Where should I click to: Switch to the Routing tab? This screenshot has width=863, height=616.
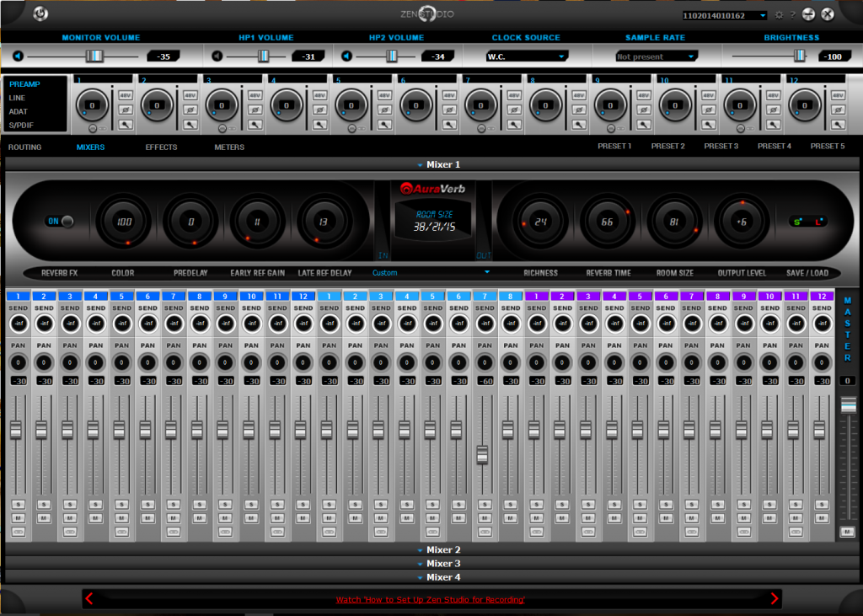tap(25, 147)
